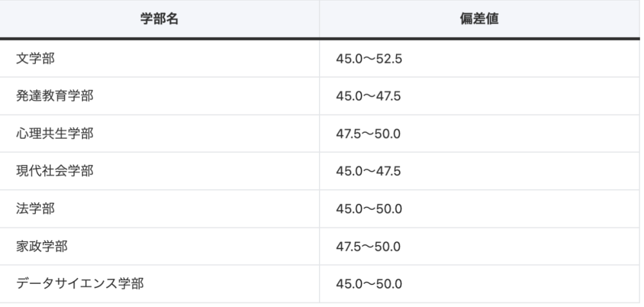644x307 pixels.
Task: Click the 偏差値 value in 発達教育学部 row
Action: coord(369,96)
